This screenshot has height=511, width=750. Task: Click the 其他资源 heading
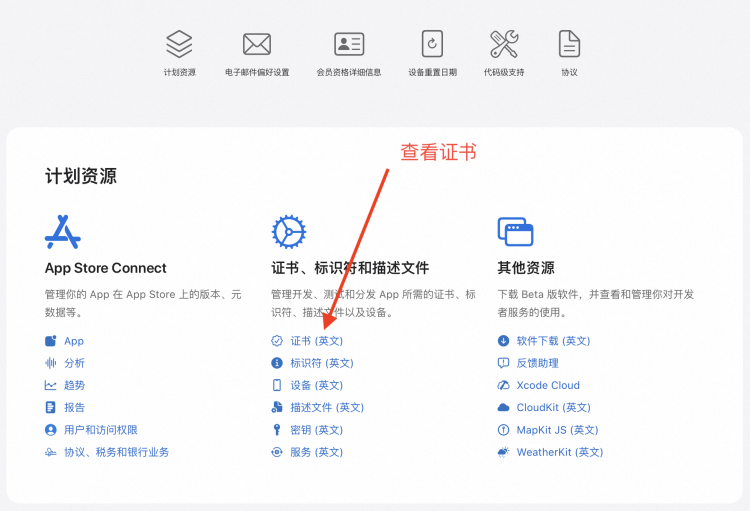(526, 268)
